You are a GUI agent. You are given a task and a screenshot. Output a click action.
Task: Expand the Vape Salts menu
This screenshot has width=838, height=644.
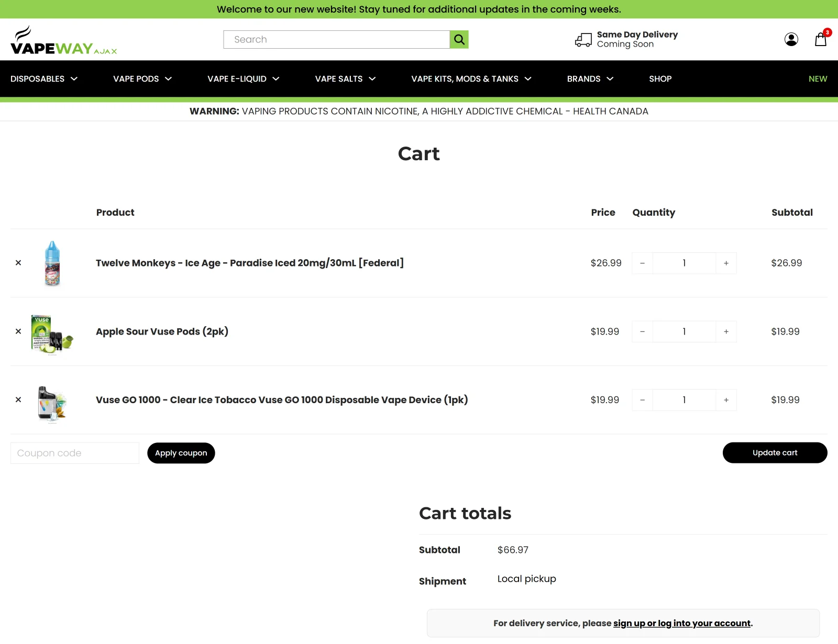pyautogui.click(x=346, y=79)
